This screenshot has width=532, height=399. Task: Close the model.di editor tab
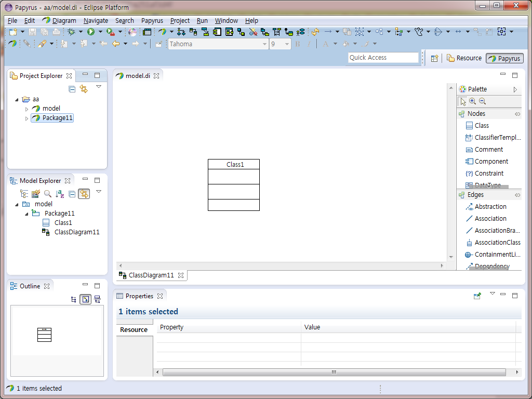click(156, 76)
